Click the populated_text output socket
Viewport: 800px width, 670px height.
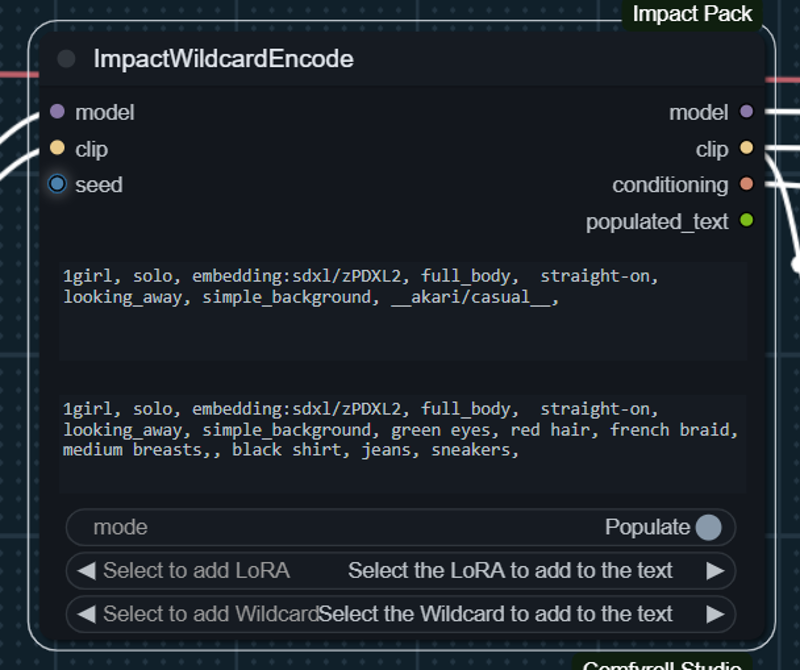tap(746, 220)
